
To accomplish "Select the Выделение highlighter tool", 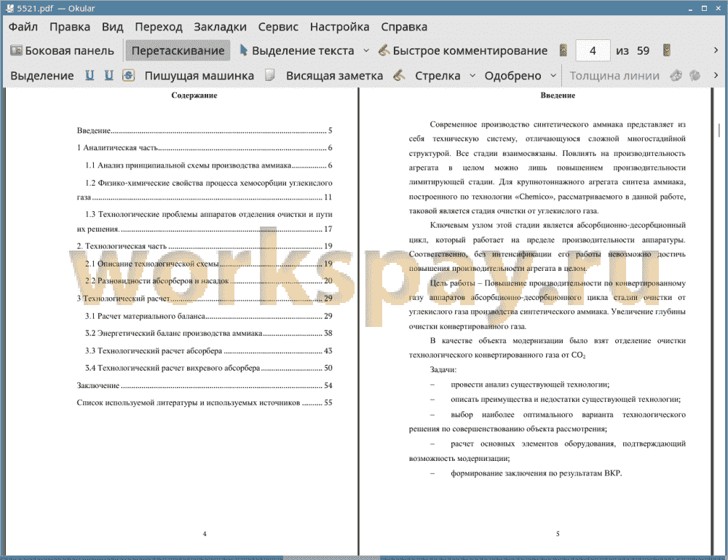I will (x=41, y=76).
